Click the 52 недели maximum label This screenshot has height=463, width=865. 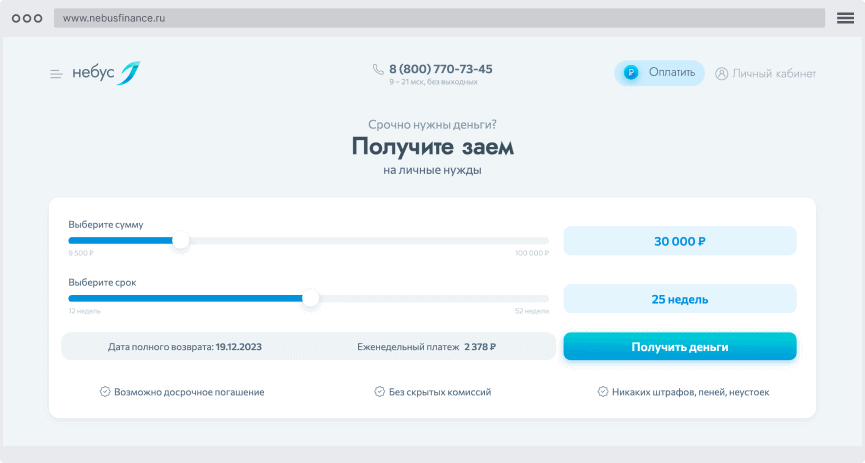tap(532, 311)
